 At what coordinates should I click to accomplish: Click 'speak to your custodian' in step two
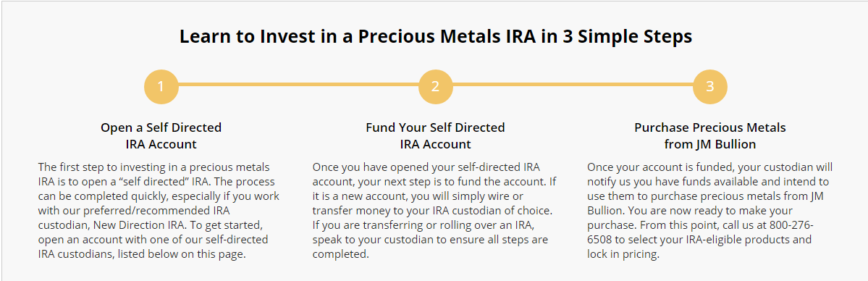[366, 240]
